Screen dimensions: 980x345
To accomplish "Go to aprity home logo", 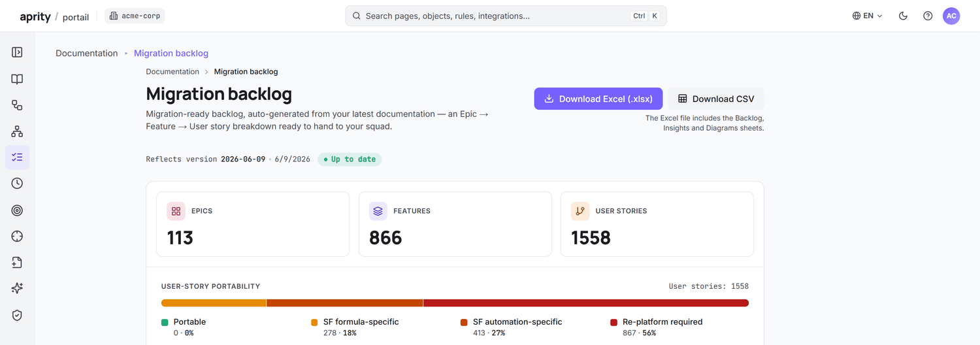I will pyautogui.click(x=35, y=16).
